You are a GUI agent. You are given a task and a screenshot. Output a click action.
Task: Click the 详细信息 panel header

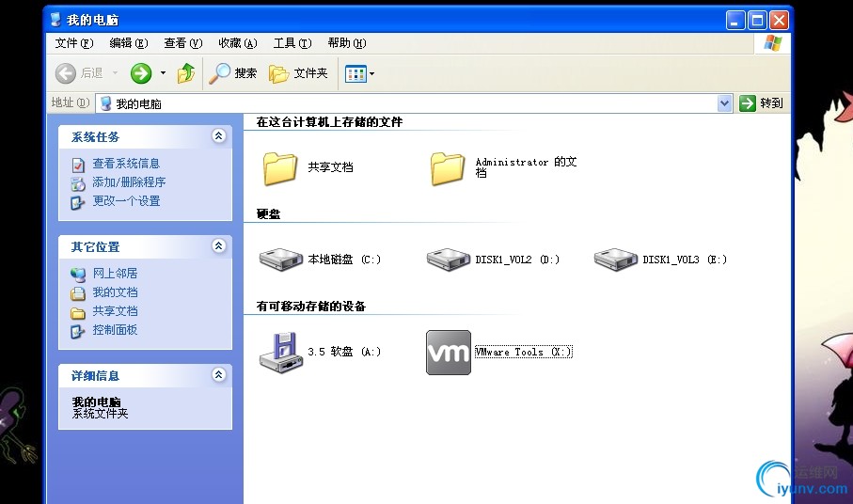(145, 376)
